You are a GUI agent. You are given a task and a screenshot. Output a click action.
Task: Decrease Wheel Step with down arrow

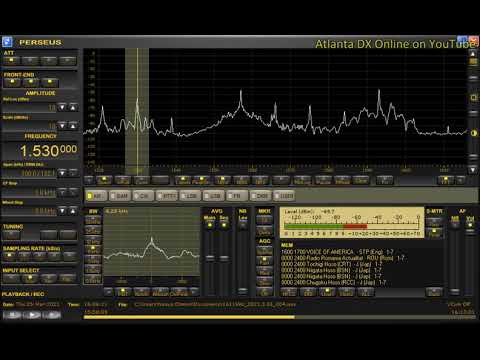point(62,211)
